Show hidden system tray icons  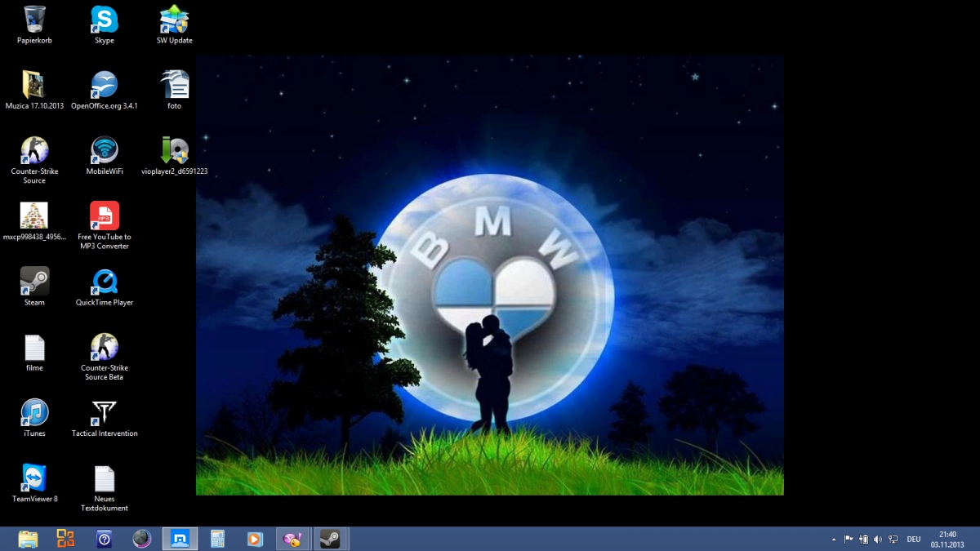pos(834,540)
